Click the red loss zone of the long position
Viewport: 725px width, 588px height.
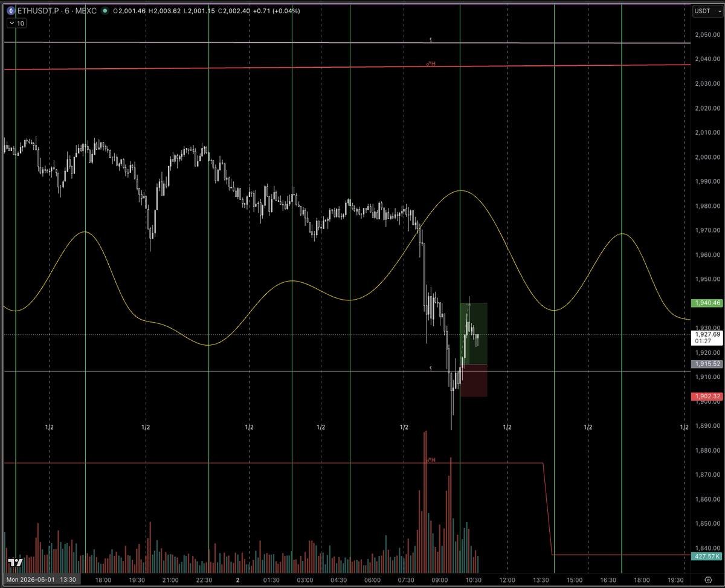click(x=474, y=380)
